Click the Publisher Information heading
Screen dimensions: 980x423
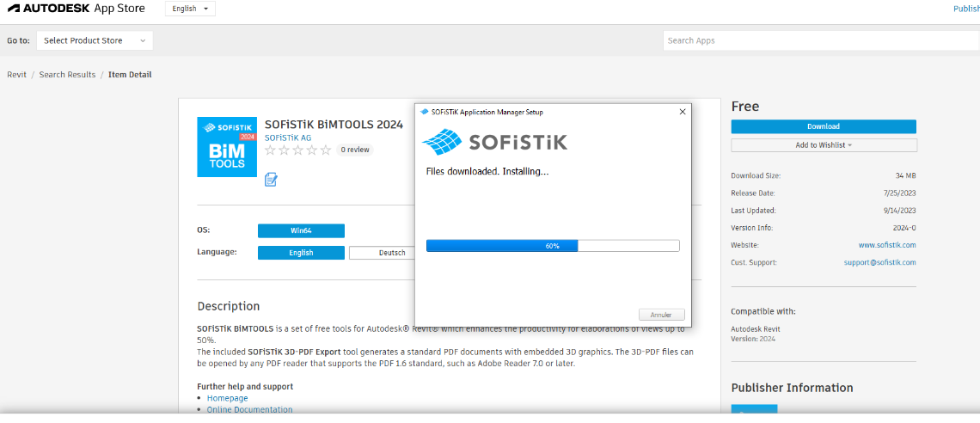[792, 388]
